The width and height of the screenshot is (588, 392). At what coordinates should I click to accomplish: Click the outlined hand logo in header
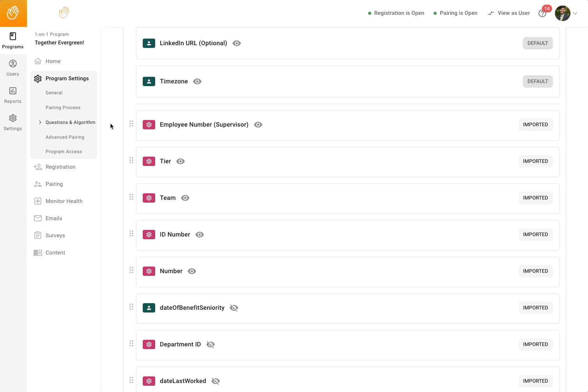(x=64, y=12)
